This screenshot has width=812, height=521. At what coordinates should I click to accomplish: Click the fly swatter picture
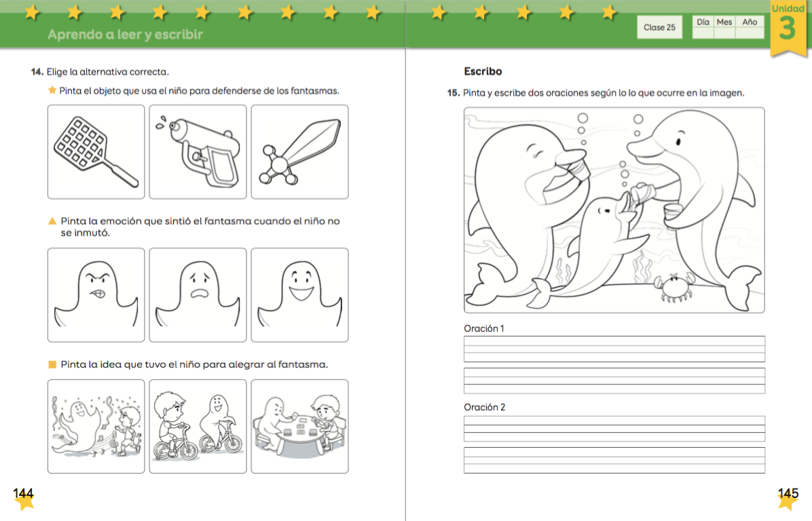(96, 151)
